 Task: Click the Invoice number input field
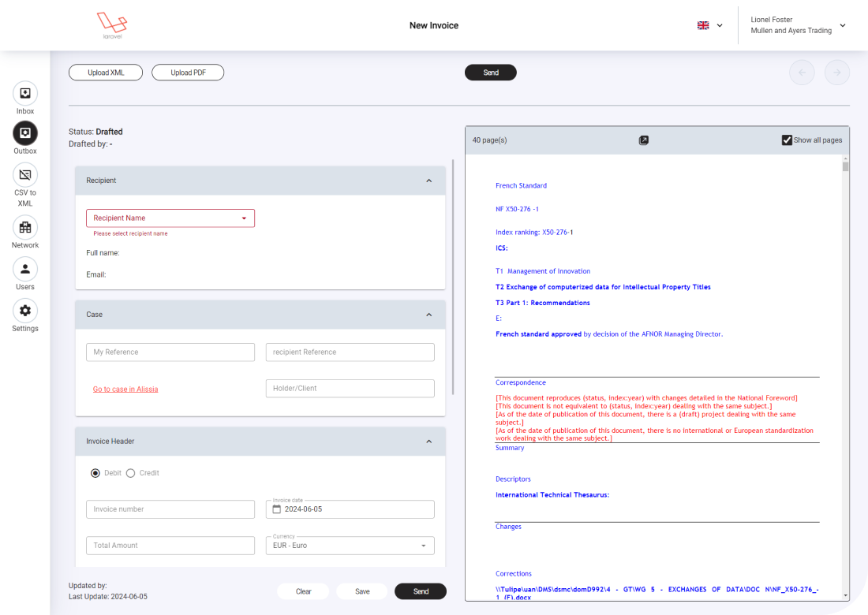(x=170, y=509)
